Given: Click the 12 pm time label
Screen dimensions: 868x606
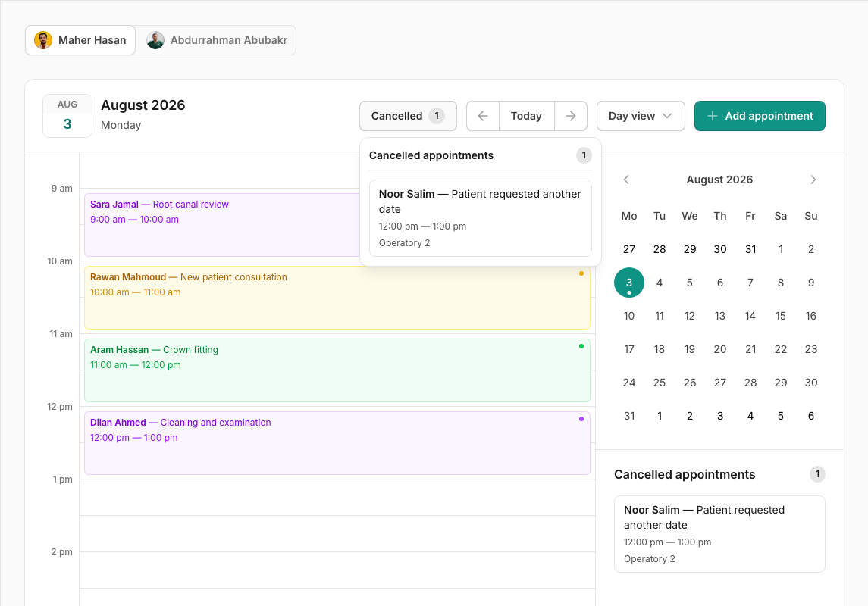Looking at the screenshot, I should 60,406.
